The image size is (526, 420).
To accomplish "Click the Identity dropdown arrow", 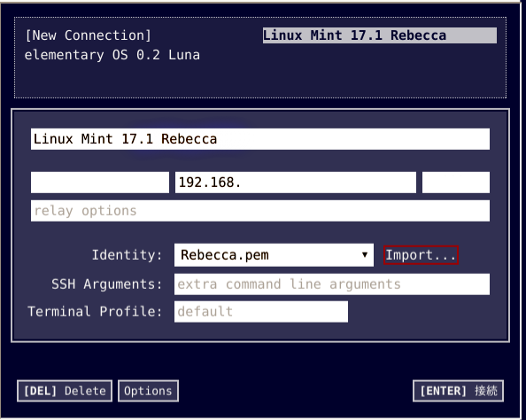I will click(365, 255).
